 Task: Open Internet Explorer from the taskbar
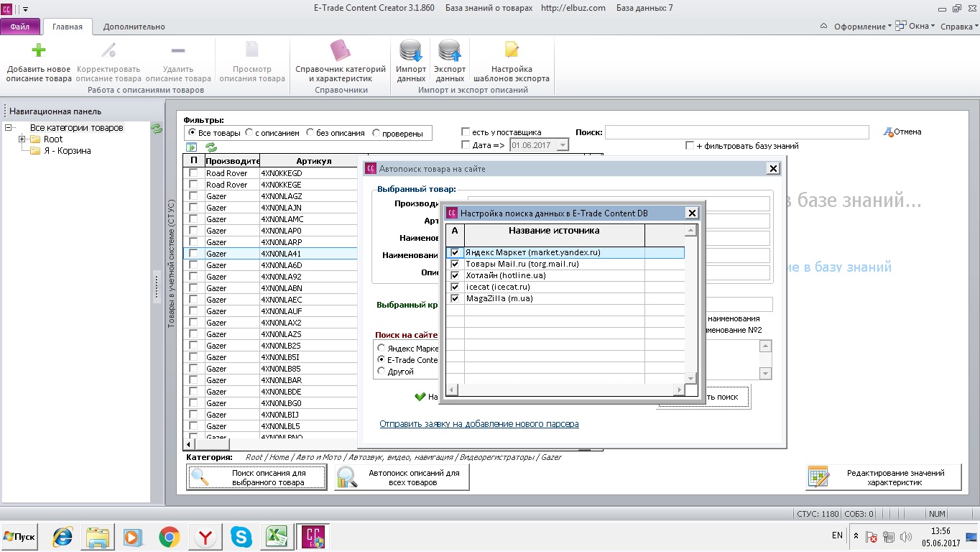pos(63,536)
